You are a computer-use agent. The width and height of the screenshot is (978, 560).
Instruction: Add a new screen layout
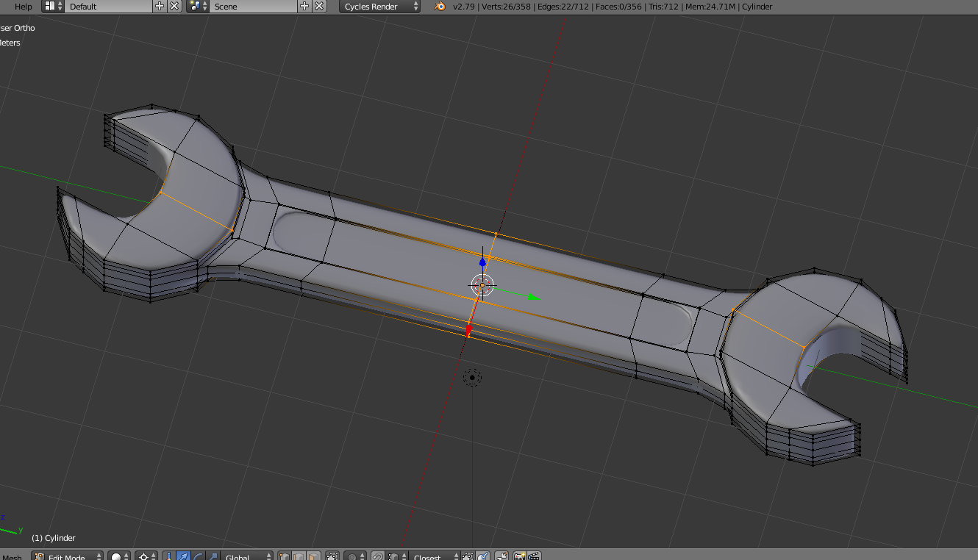tap(160, 6)
